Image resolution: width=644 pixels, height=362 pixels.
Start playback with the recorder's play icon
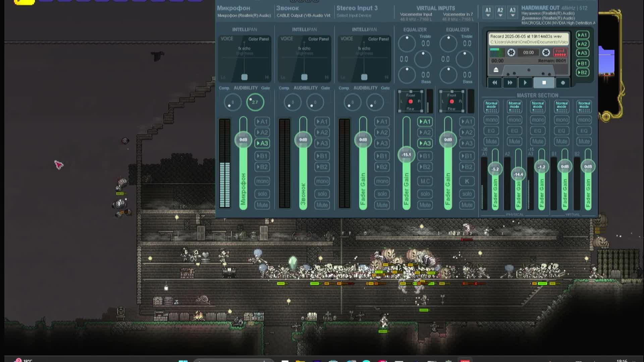pos(525,82)
